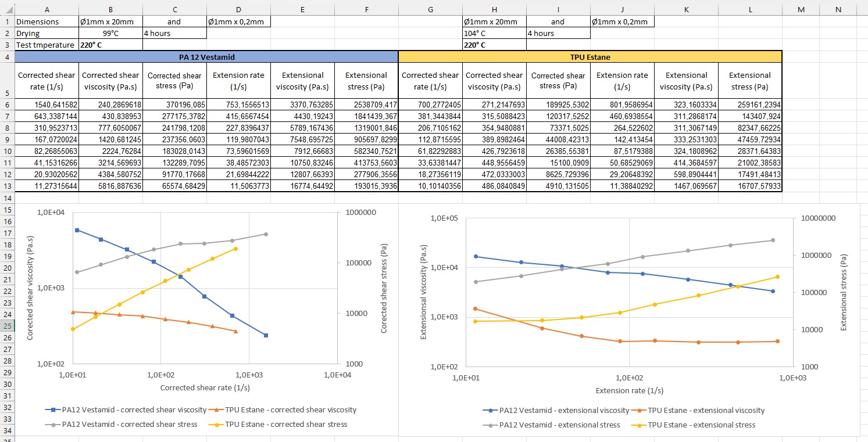Select the Test tmperature label cell
Screen dimensions: 868x442
pyautogui.click(x=47, y=45)
